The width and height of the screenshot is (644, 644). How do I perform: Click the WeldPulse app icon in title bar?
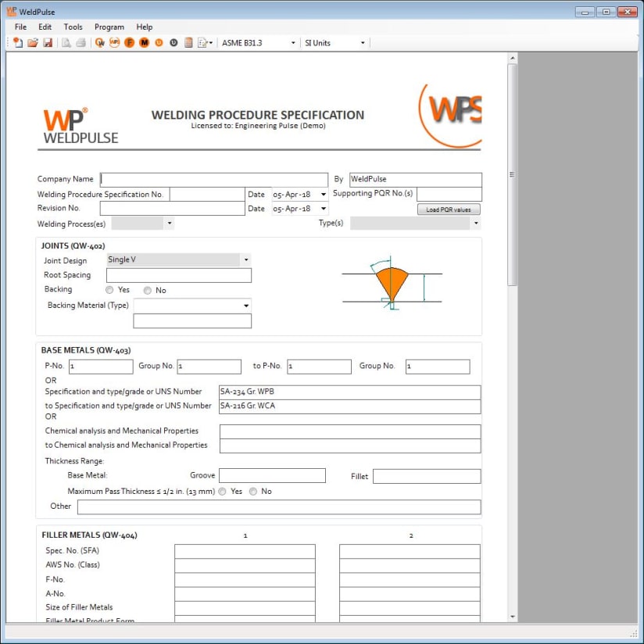point(12,12)
